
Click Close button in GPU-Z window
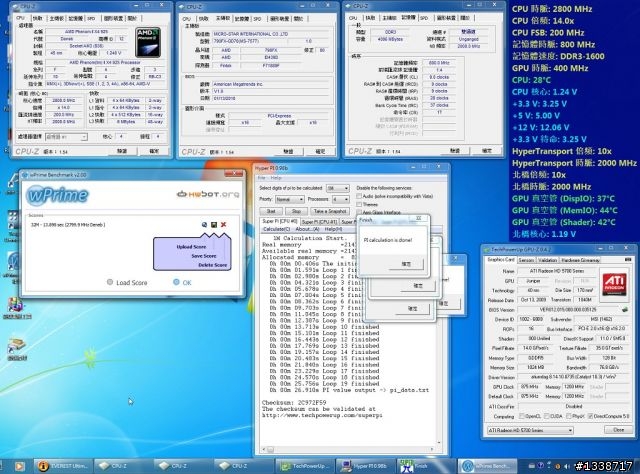(618, 429)
